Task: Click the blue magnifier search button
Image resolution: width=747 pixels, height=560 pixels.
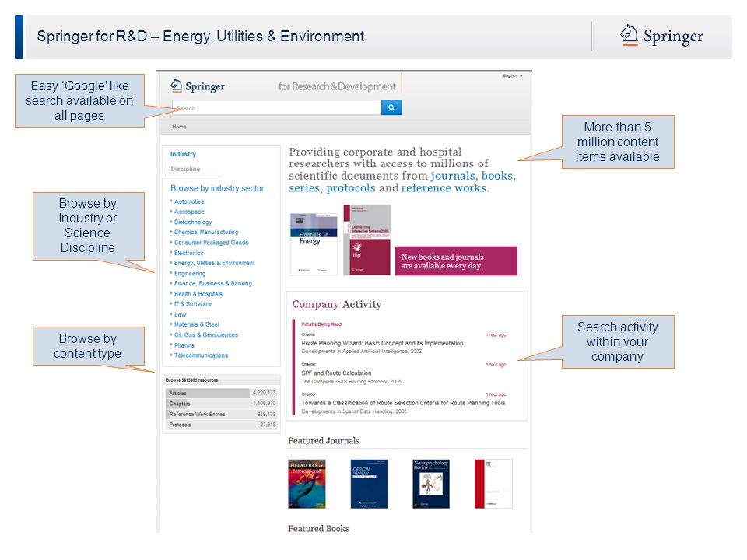Action: pyautogui.click(x=391, y=107)
